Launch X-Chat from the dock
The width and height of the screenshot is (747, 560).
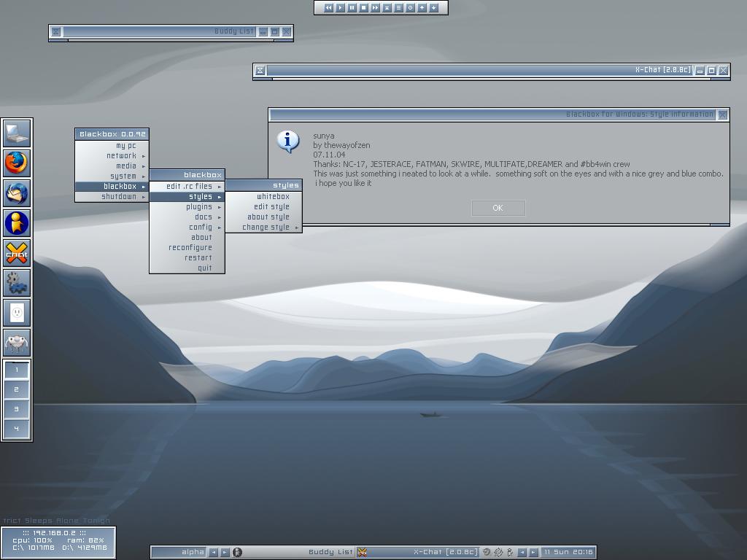point(17,253)
